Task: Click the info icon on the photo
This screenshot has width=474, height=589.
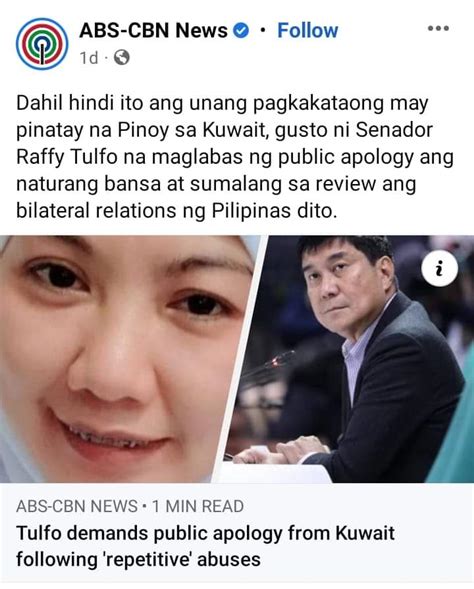Action: coord(439,268)
